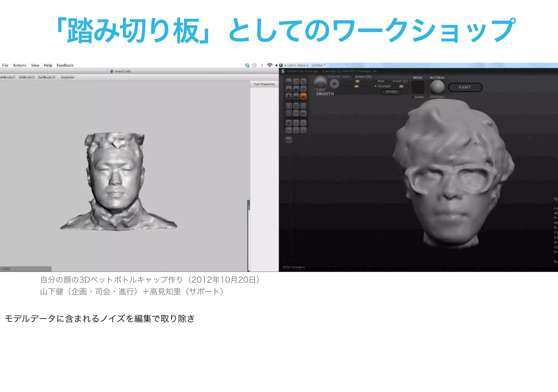Adjust the brush Size slider handle

click(x=357, y=81)
